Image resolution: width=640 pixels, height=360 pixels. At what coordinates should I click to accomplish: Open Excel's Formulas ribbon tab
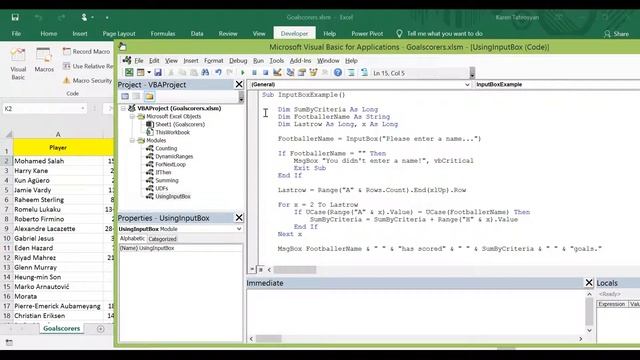(163, 33)
